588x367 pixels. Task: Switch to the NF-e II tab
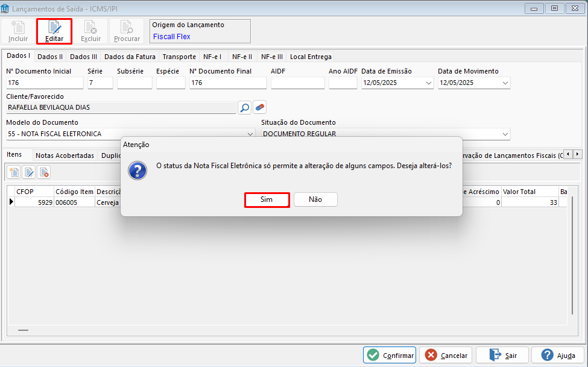pyautogui.click(x=242, y=57)
